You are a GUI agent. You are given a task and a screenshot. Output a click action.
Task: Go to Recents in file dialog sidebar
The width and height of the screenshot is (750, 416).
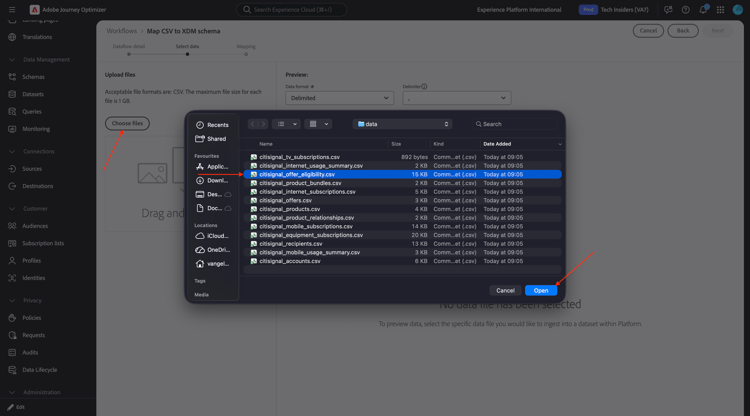(x=213, y=125)
